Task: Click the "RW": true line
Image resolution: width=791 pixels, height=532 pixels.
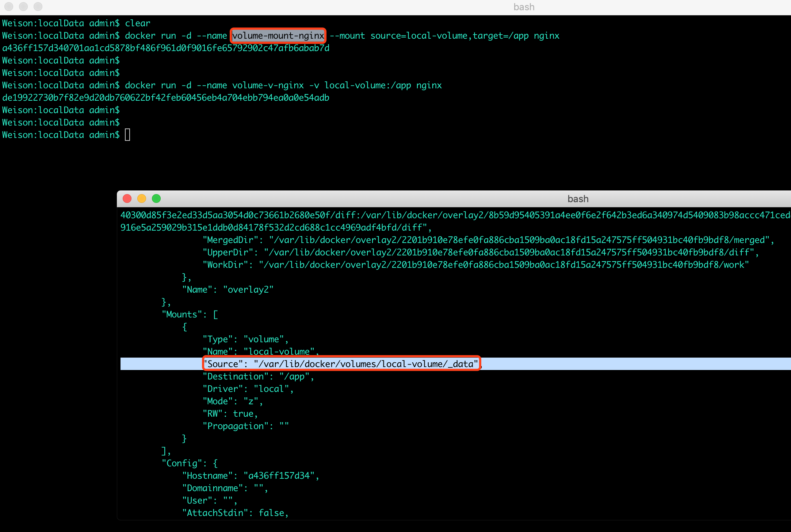Action: click(x=230, y=414)
